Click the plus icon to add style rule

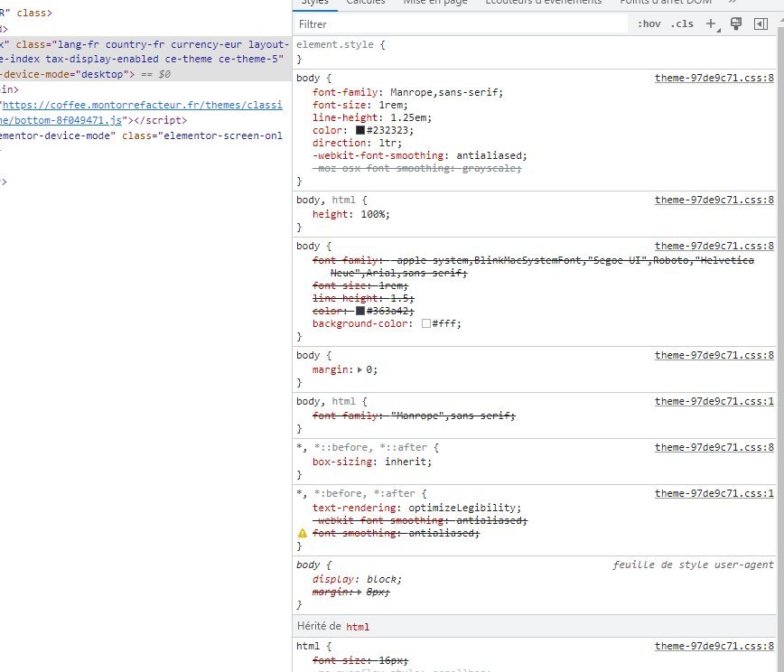point(711,24)
